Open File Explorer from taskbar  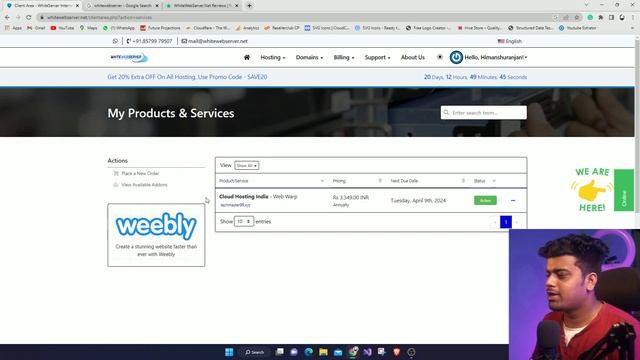tap(323, 352)
